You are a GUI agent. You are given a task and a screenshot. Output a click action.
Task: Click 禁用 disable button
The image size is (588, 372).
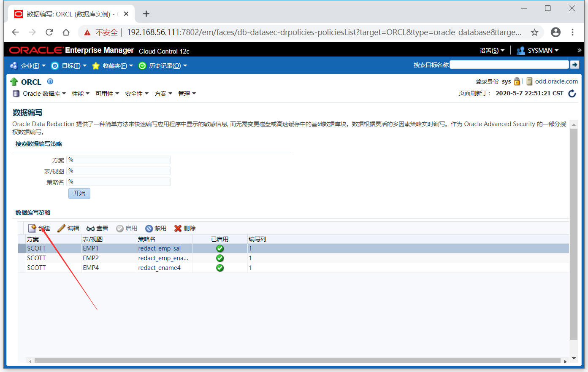(x=156, y=228)
